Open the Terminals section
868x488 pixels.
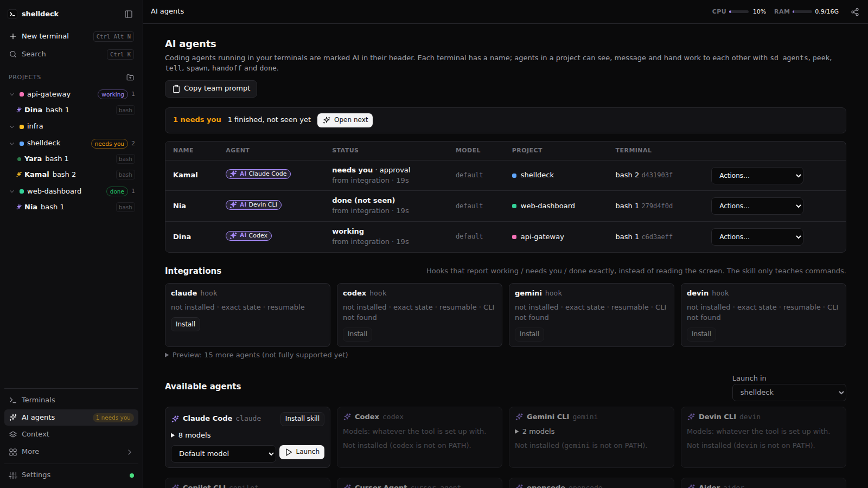72,400
